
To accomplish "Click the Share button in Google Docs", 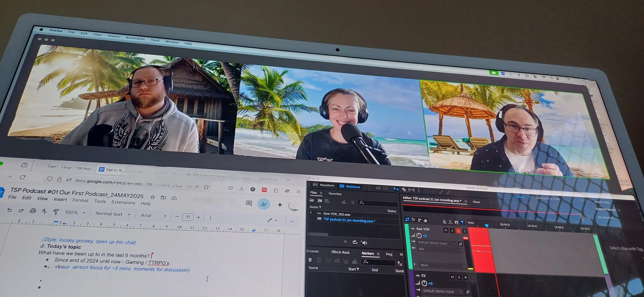I will (264, 204).
